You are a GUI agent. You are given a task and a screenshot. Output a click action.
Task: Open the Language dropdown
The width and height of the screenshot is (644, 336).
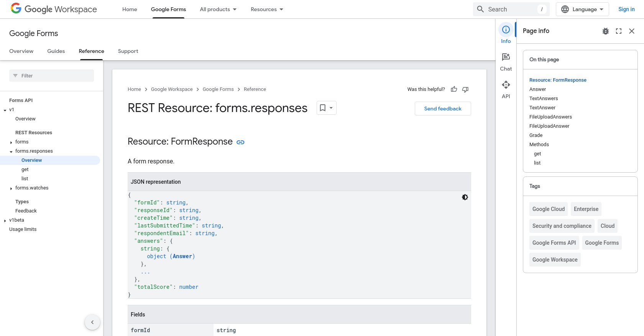[x=583, y=9]
